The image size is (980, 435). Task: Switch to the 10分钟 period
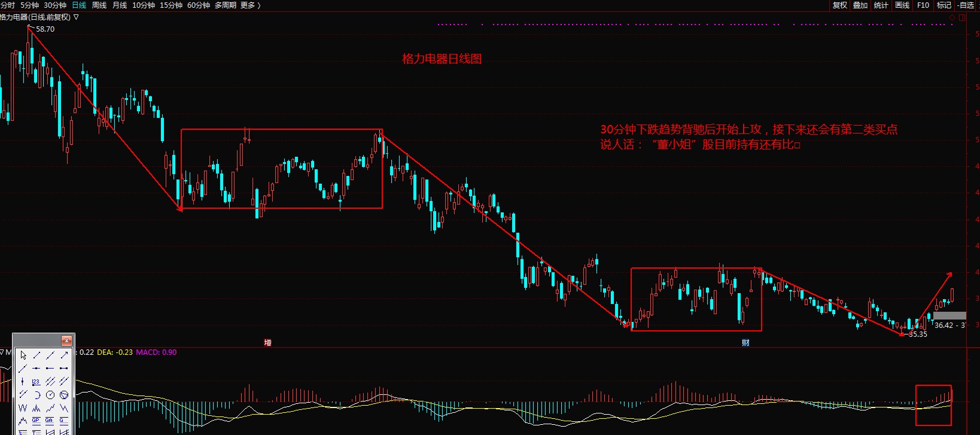[x=144, y=5]
